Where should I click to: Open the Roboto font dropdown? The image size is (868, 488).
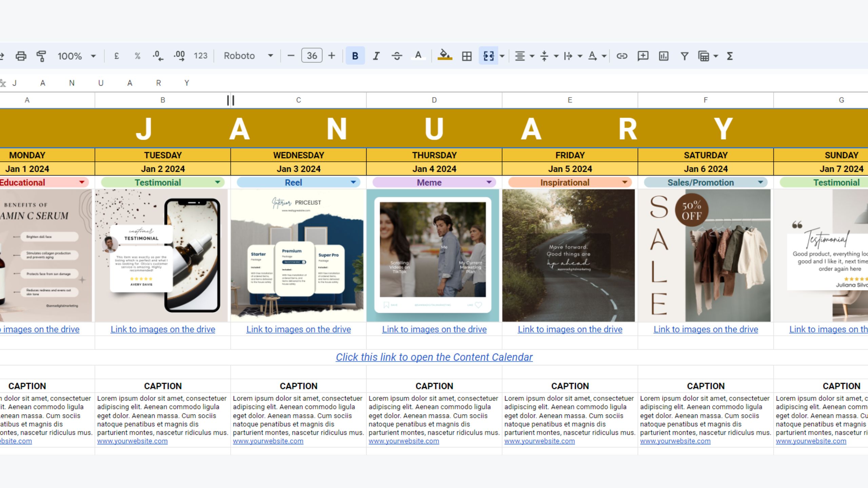tap(249, 56)
